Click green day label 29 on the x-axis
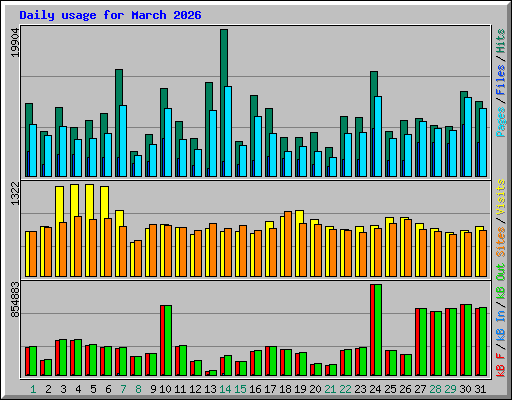 450,389
